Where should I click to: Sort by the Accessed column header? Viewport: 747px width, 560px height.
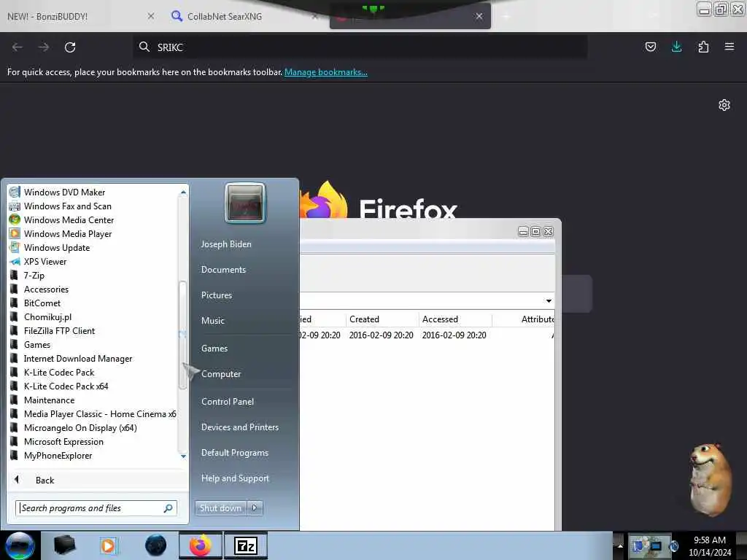coord(455,319)
